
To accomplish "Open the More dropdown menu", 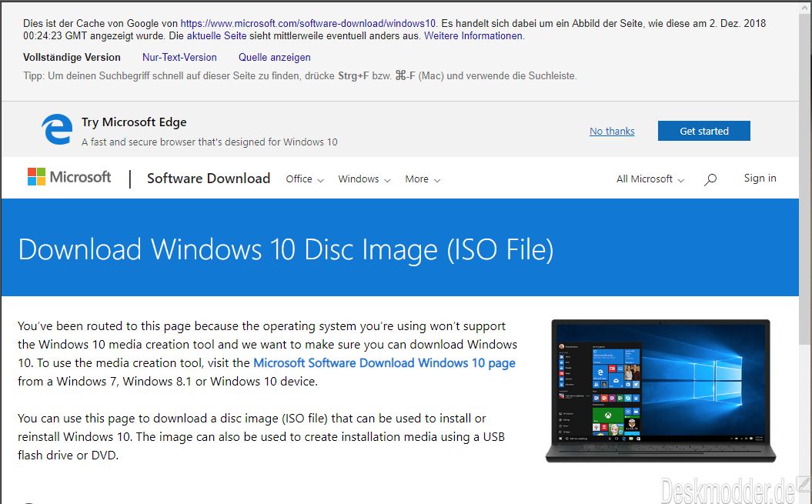I will click(423, 179).
